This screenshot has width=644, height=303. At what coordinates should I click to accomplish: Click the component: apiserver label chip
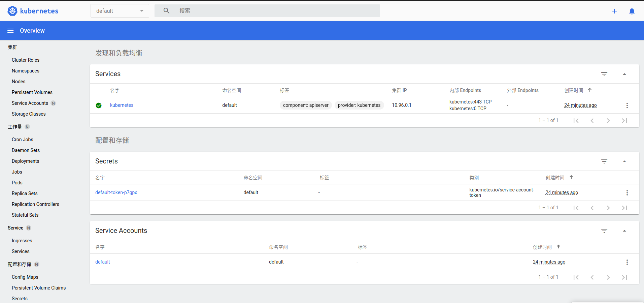(306, 105)
